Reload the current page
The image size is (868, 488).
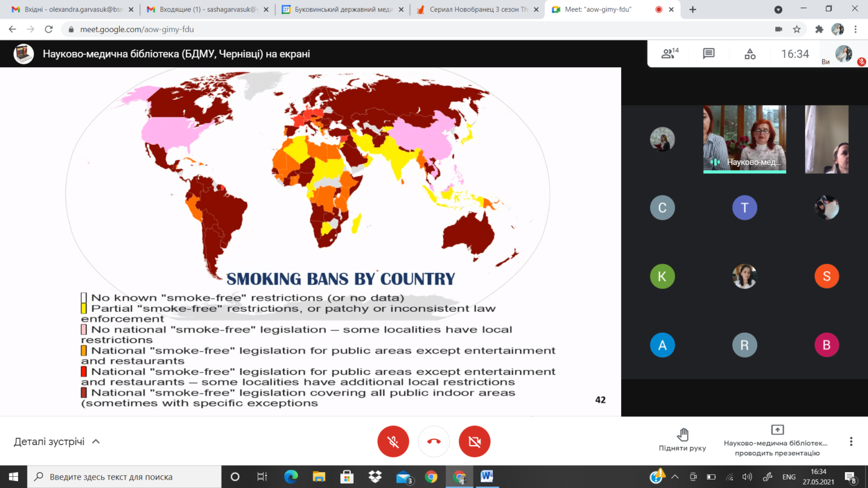[49, 29]
